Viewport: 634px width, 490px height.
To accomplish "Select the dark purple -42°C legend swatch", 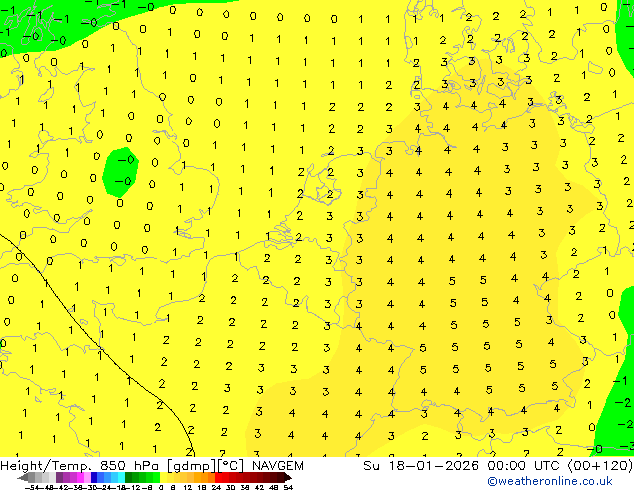I will [x=59, y=478].
